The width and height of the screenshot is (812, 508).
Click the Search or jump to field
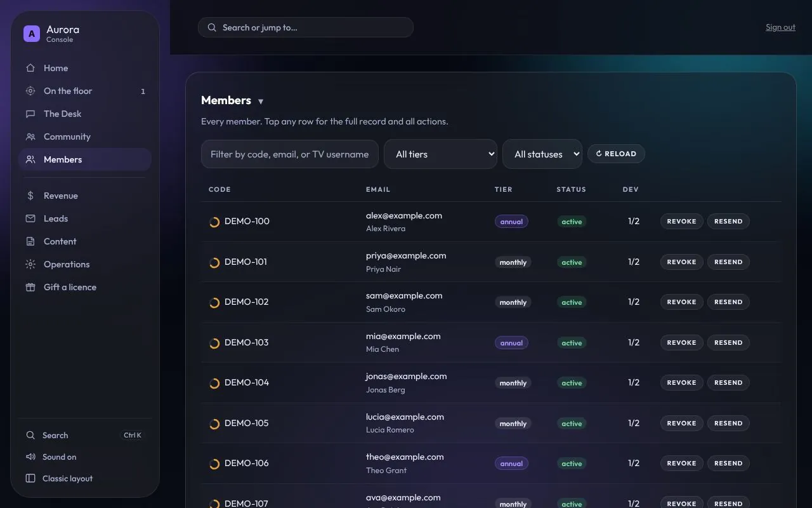coord(306,27)
